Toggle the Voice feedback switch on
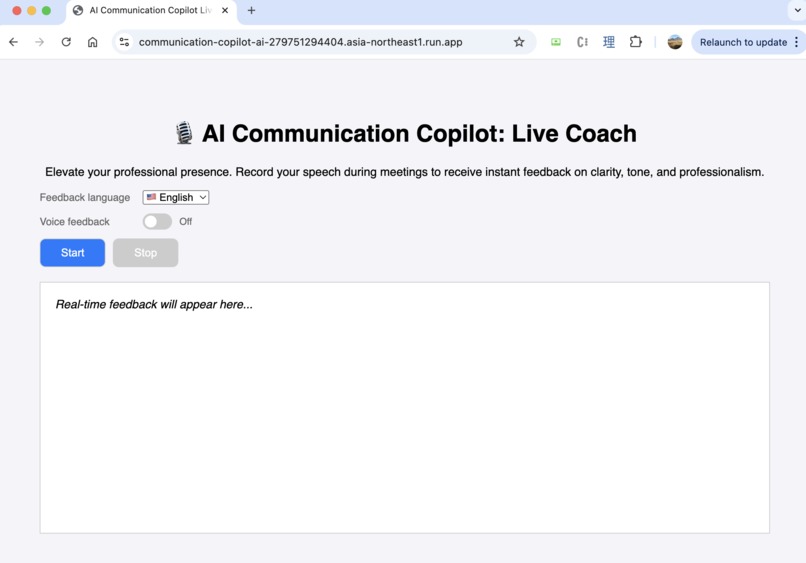This screenshot has width=806, height=563. point(157,222)
